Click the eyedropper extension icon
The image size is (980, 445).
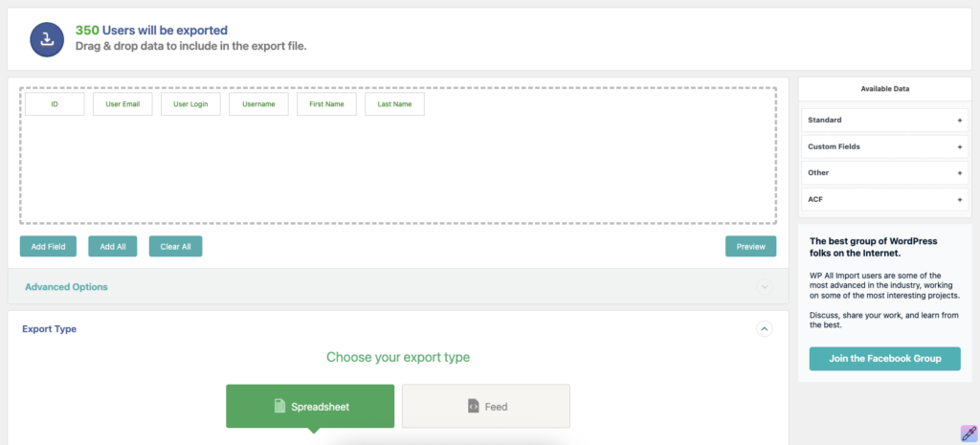pos(969,434)
